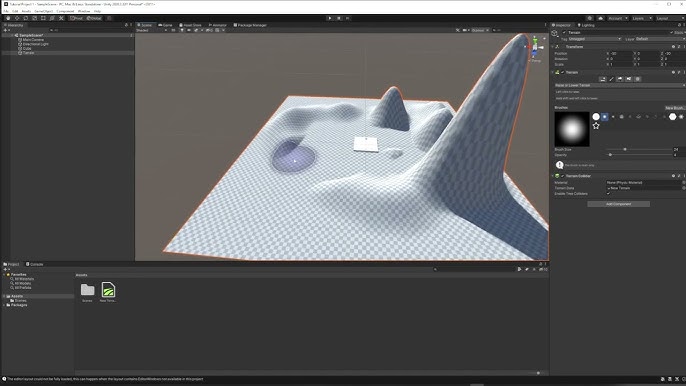Select the star-shaped brush
The height and width of the screenshot is (386, 686).
[x=596, y=126]
